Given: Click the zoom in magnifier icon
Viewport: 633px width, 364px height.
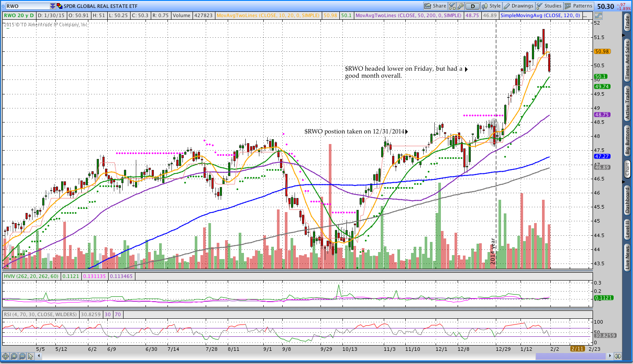Looking at the screenshot, I should (13, 356).
